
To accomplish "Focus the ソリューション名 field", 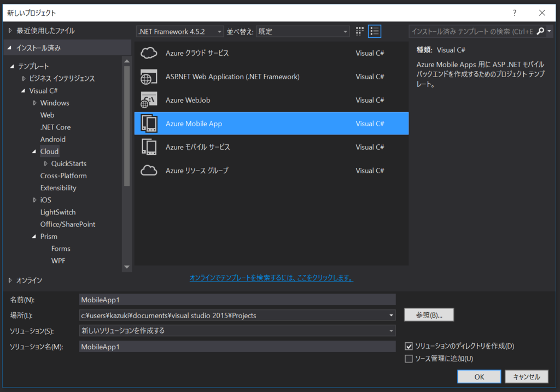I will (x=237, y=347).
